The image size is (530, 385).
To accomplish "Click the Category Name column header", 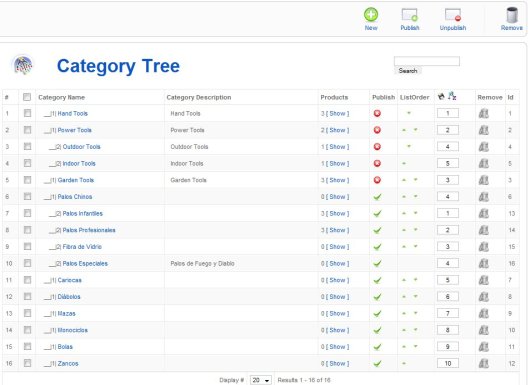I will [62, 97].
